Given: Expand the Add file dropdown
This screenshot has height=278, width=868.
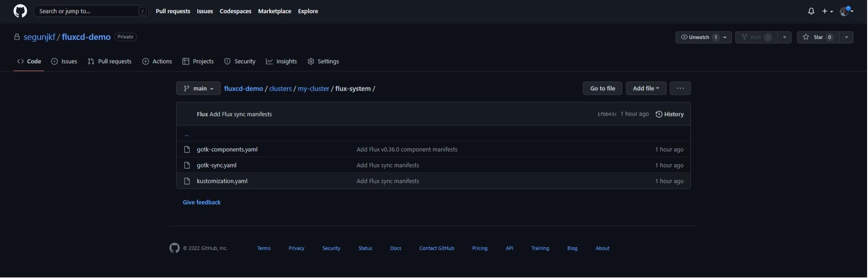Looking at the screenshot, I should (646, 88).
